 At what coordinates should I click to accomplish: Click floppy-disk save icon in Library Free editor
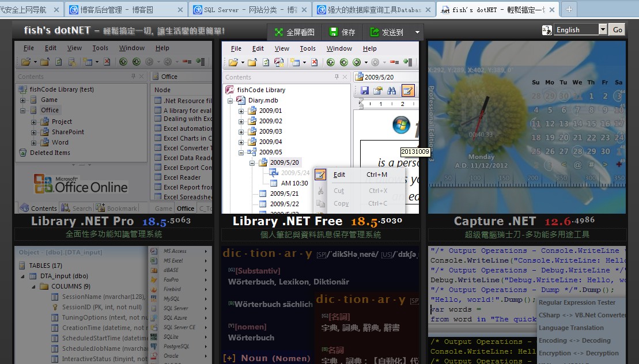pos(365,90)
